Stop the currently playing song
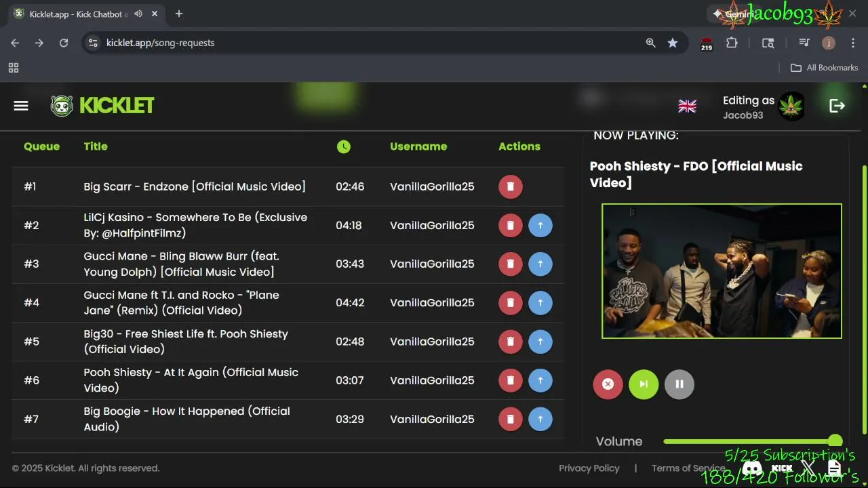Viewport: 868px width, 488px height. (608, 384)
